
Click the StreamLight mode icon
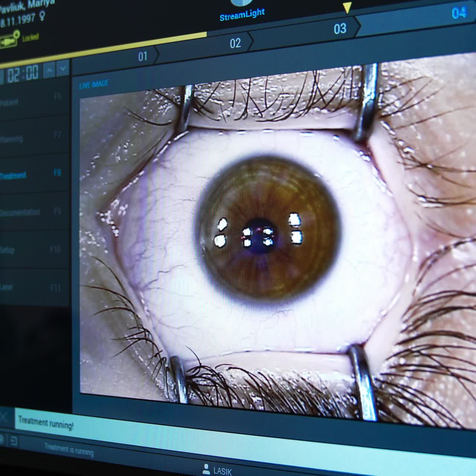[x=242, y=3]
